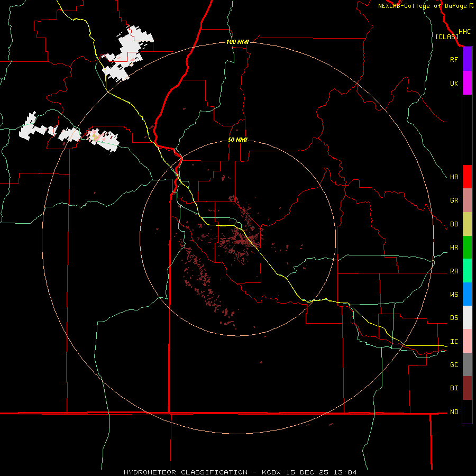Click the BI legend label
This screenshot has height=476, width=476.
point(454,388)
